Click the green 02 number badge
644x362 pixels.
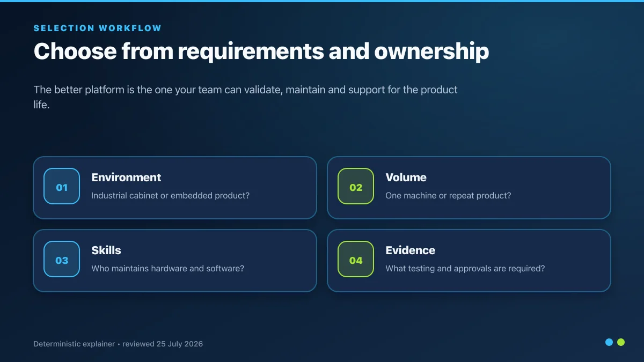tap(356, 186)
